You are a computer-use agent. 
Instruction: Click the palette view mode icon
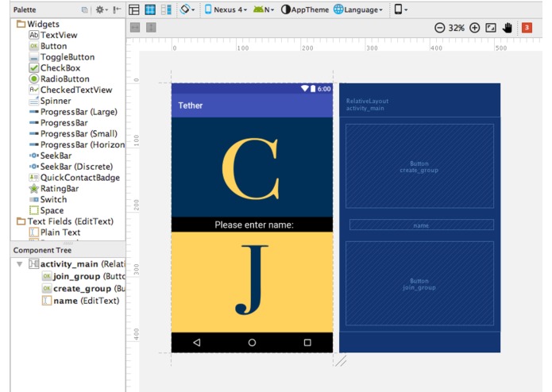(x=84, y=10)
